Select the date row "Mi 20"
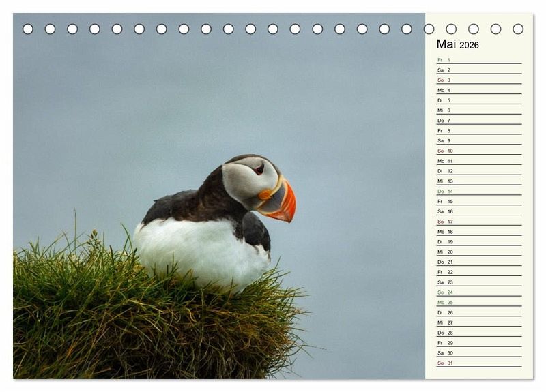Image resolution: width=546 pixels, height=392 pixels. (479, 252)
